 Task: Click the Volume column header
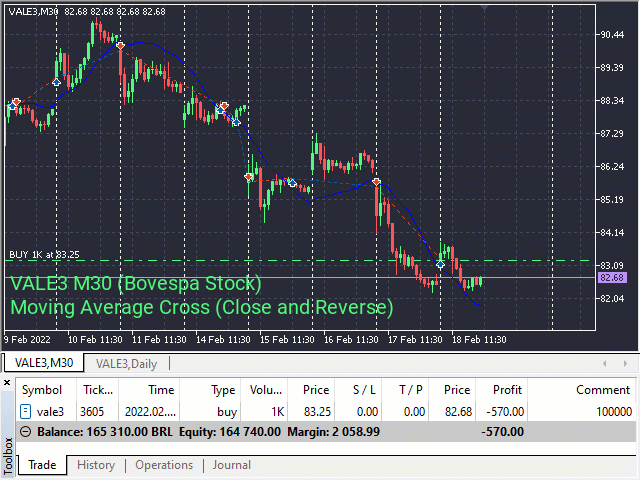[x=266, y=390]
